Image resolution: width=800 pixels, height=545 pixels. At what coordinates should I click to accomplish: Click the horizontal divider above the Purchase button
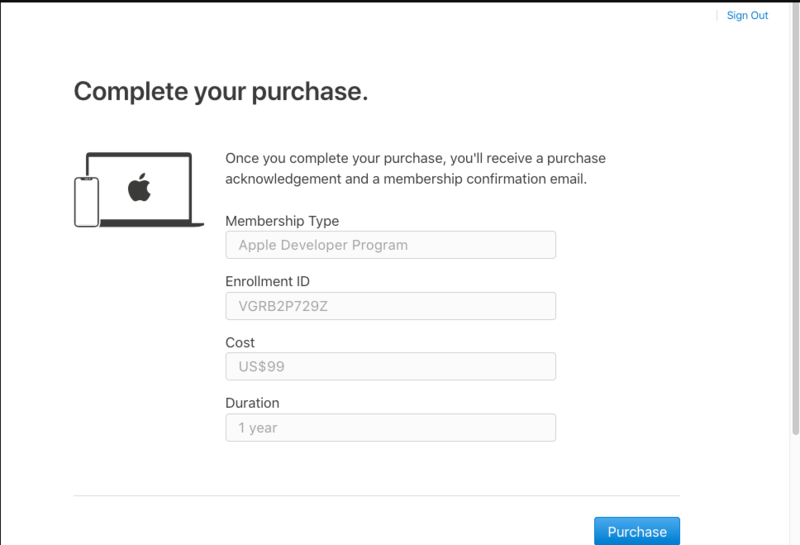click(x=377, y=496)
